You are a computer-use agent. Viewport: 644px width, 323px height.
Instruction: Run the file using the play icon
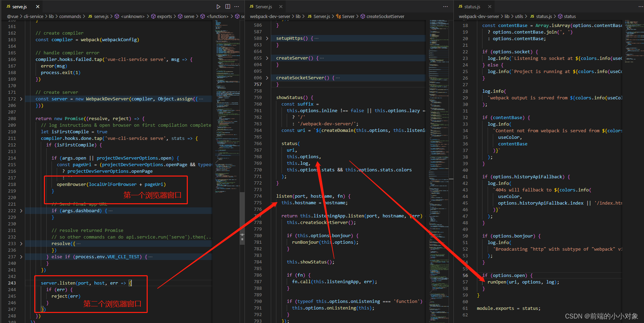[x=218, y=6]
